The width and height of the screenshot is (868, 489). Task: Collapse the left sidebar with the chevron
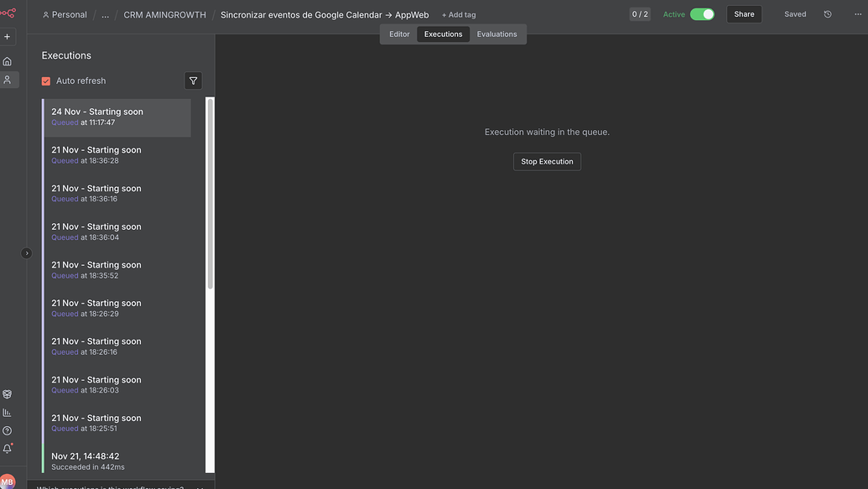pos(26,252)
